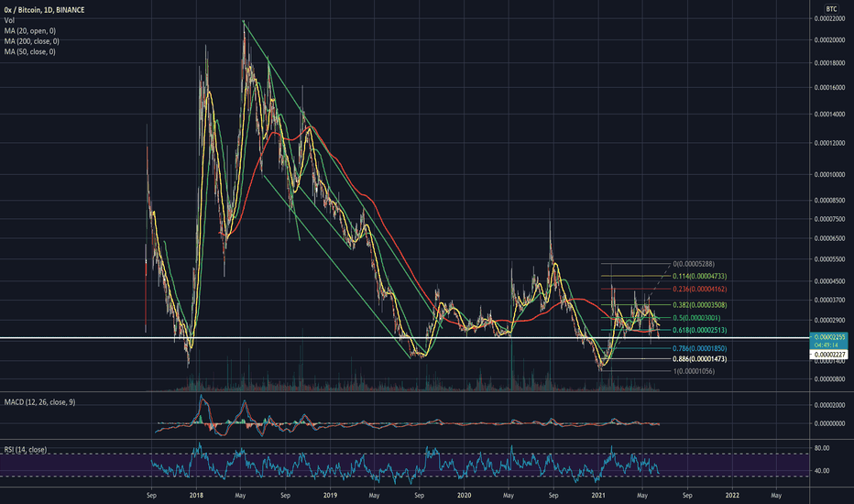The image size is (854, 504).
Task: Click the 0.00014000 price axis label
Action: click(x=830, y=115)
